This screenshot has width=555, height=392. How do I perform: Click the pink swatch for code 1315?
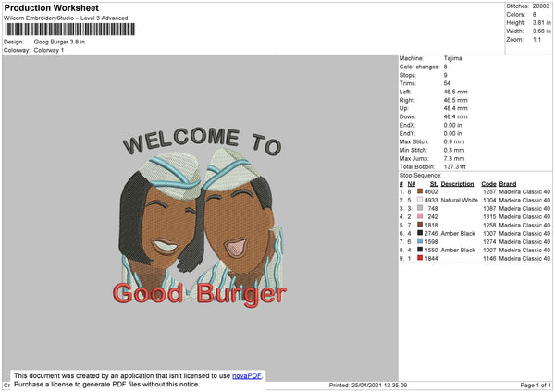tap(420, 216)
